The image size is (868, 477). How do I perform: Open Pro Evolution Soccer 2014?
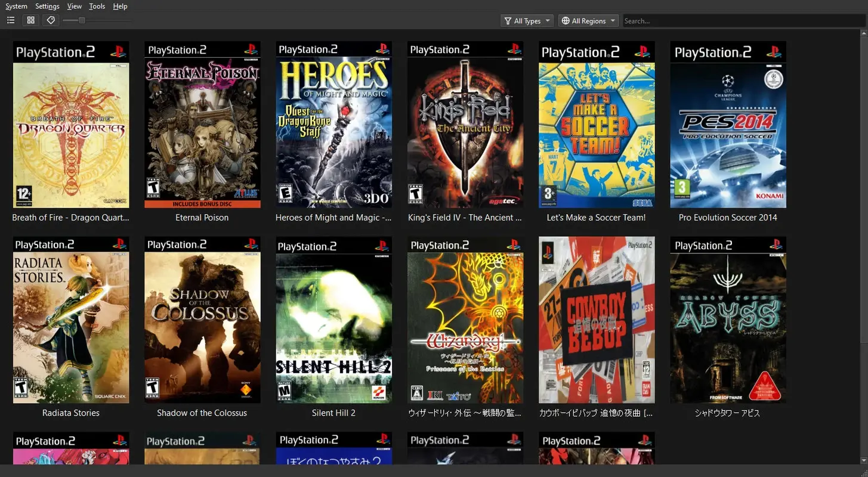click(728, 125)
